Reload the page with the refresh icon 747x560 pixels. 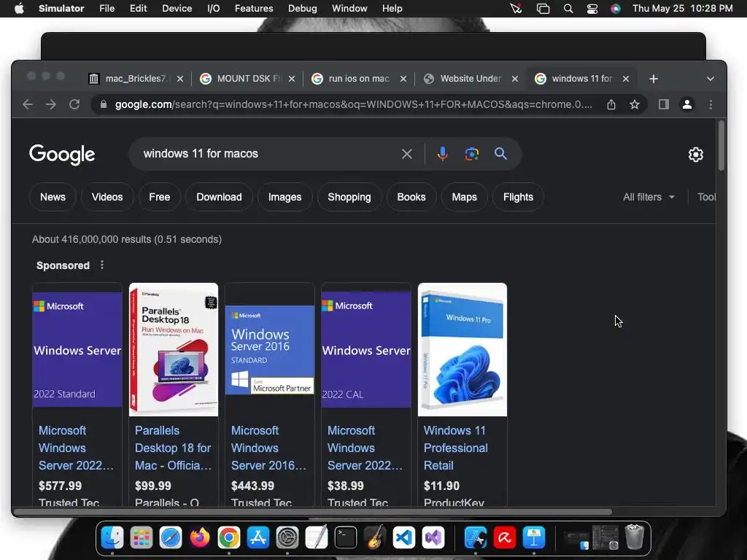point(74,104)
